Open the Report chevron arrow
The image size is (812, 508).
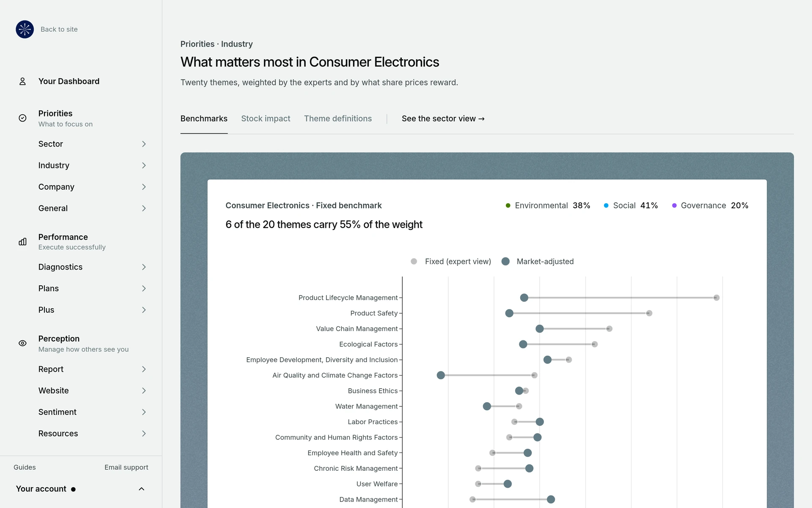point(144,369)
